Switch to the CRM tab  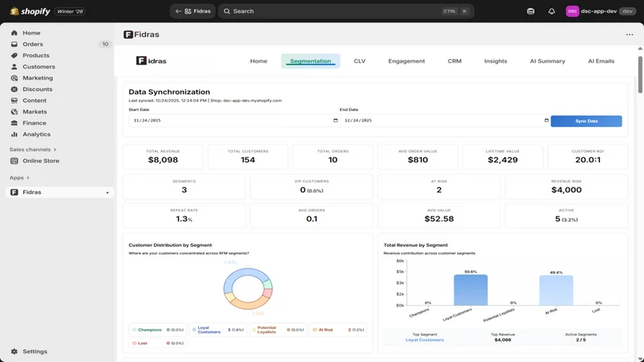pos(455,61)
